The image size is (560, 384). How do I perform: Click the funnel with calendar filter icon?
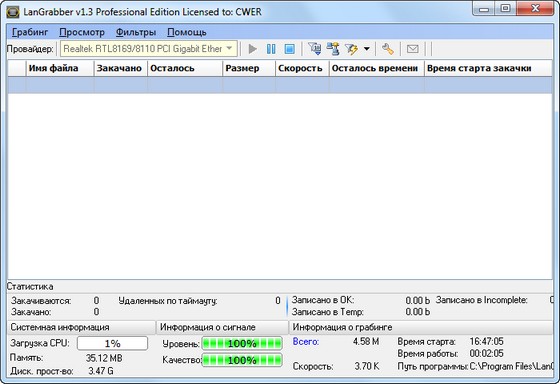(315, 49)
